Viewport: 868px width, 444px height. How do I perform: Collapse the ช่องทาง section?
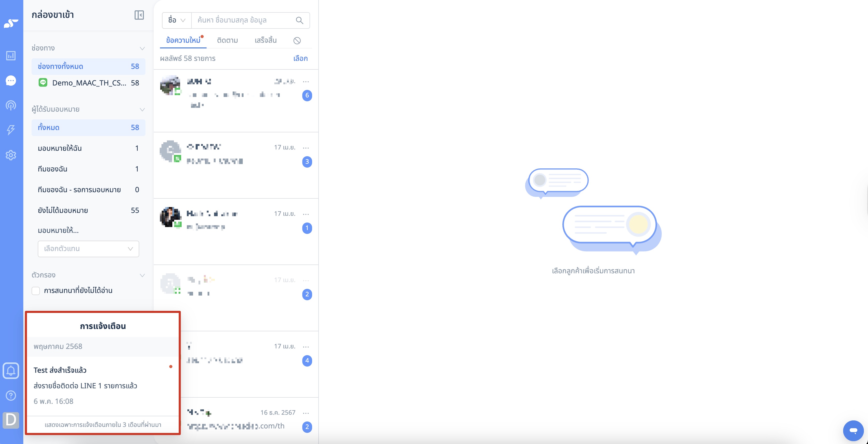click(142, 48)
